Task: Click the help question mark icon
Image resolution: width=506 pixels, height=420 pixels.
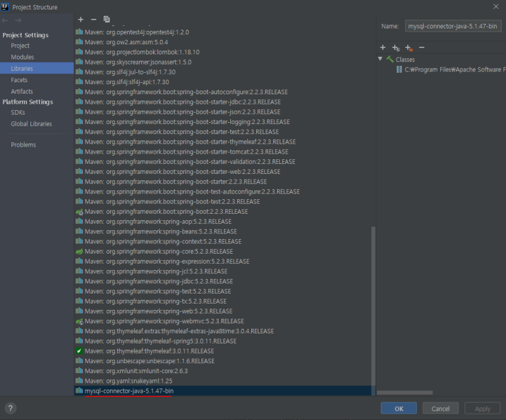Action: (x=11, y=408)
